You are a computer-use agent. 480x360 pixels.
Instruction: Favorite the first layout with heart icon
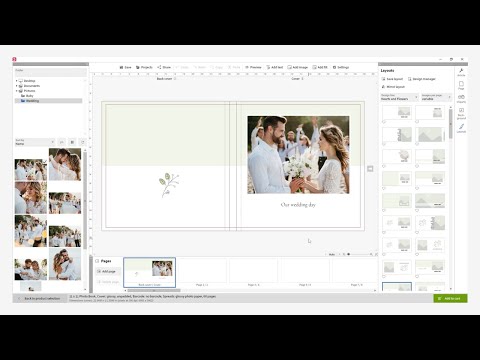(384, 122)
